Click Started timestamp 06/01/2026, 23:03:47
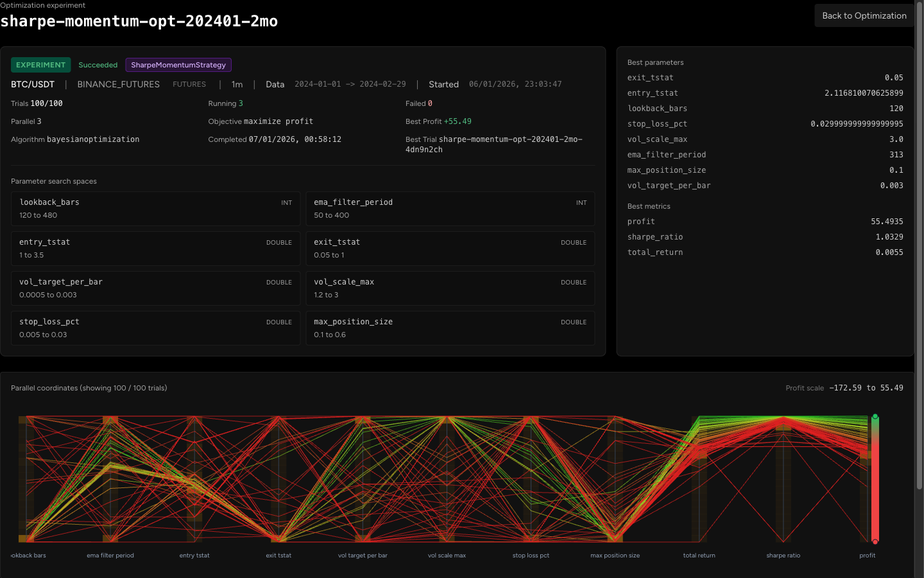 click(515, 84)
